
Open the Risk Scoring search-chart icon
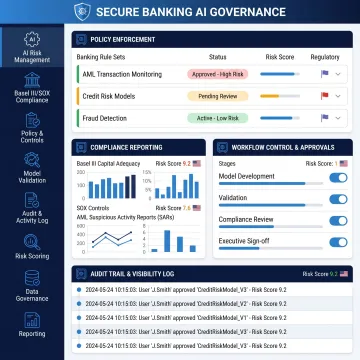[32, 242]
